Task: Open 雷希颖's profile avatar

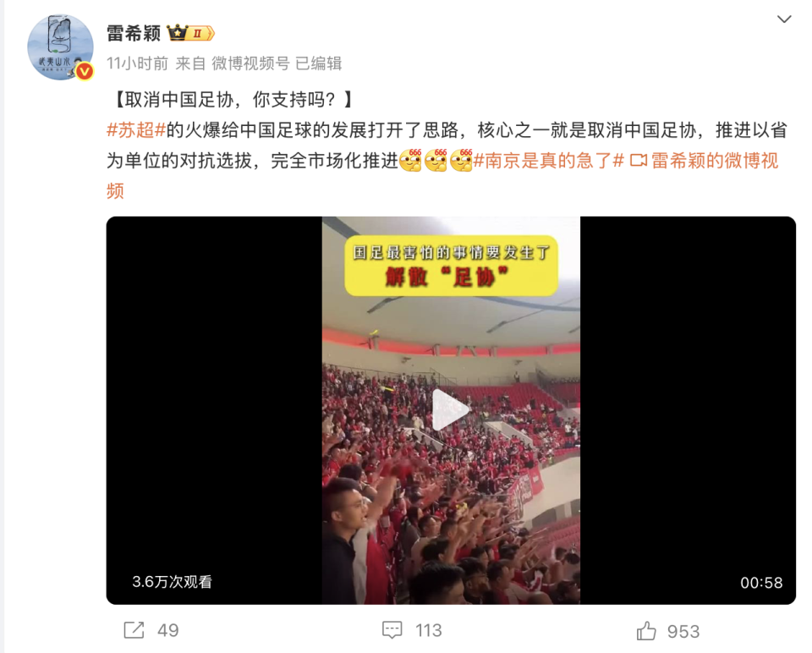Action: click(61, 47)
